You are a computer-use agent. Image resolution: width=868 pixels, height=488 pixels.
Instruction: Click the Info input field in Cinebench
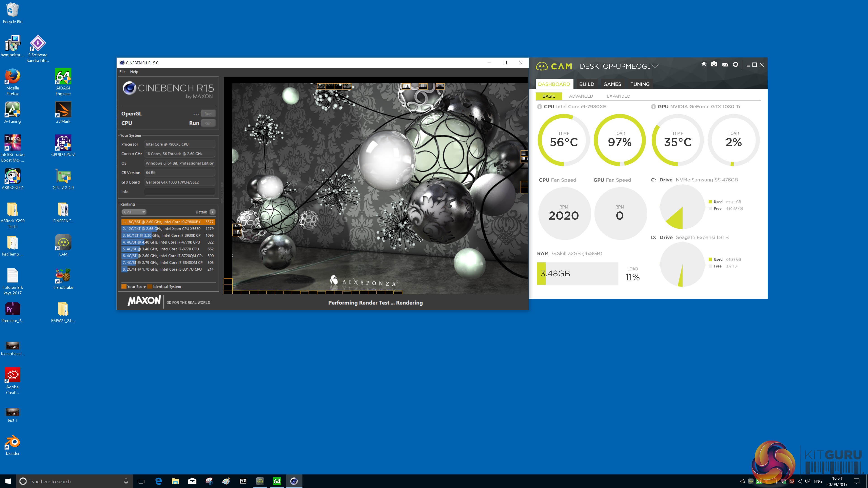pyautogui.click(x=180, y=192)
